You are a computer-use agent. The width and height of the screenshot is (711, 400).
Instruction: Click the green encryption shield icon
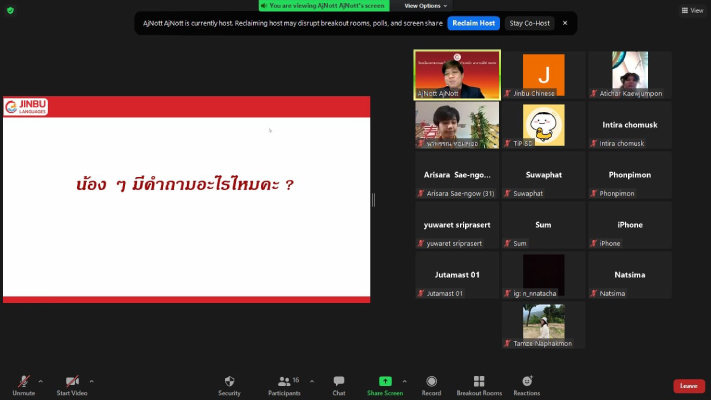coord(10,10)
